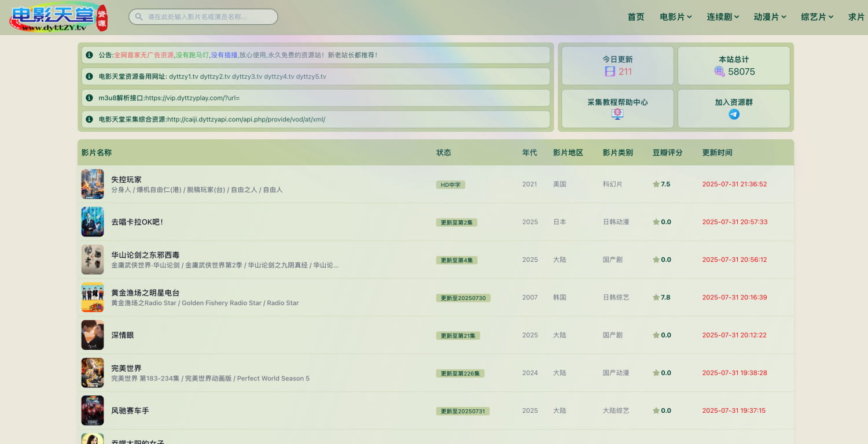Open the 今日更新 card
Screen dimensions: 868x444
[617, 66]
